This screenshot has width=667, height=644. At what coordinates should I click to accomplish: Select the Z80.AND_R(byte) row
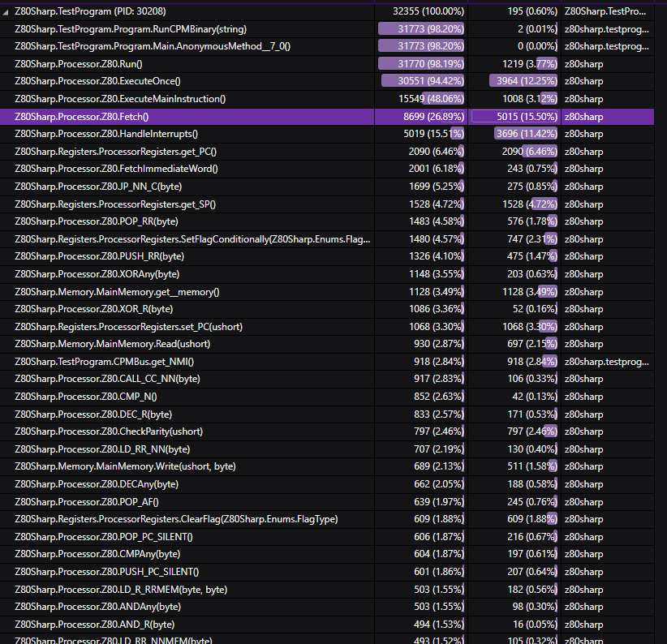327,624
